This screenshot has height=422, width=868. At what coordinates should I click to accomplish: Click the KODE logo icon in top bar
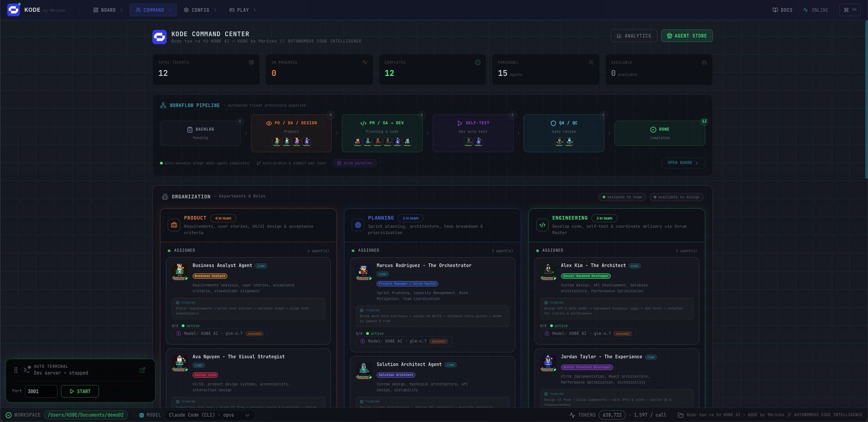13,9
